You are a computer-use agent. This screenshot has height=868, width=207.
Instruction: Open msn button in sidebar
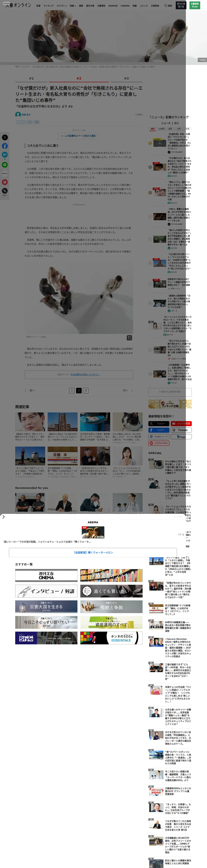tap(181, 437)
